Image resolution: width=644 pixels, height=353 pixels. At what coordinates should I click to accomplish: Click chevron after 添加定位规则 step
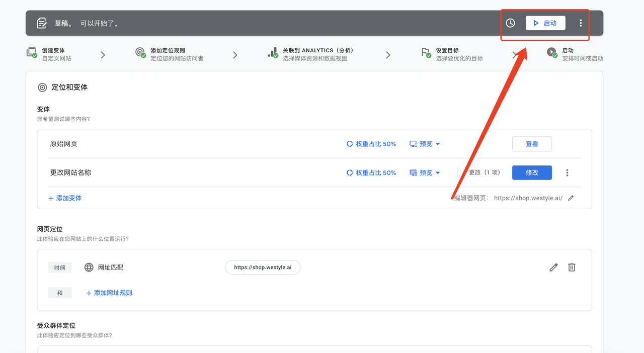click(235, 55)
